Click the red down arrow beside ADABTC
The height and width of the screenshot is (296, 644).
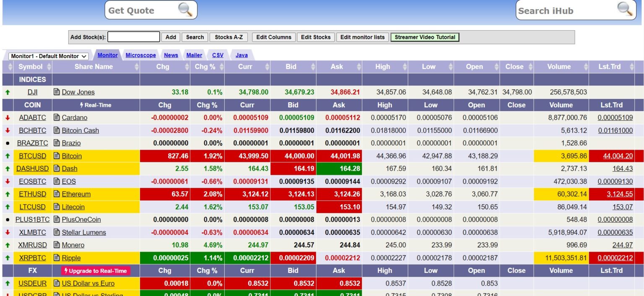pos(8,118)
